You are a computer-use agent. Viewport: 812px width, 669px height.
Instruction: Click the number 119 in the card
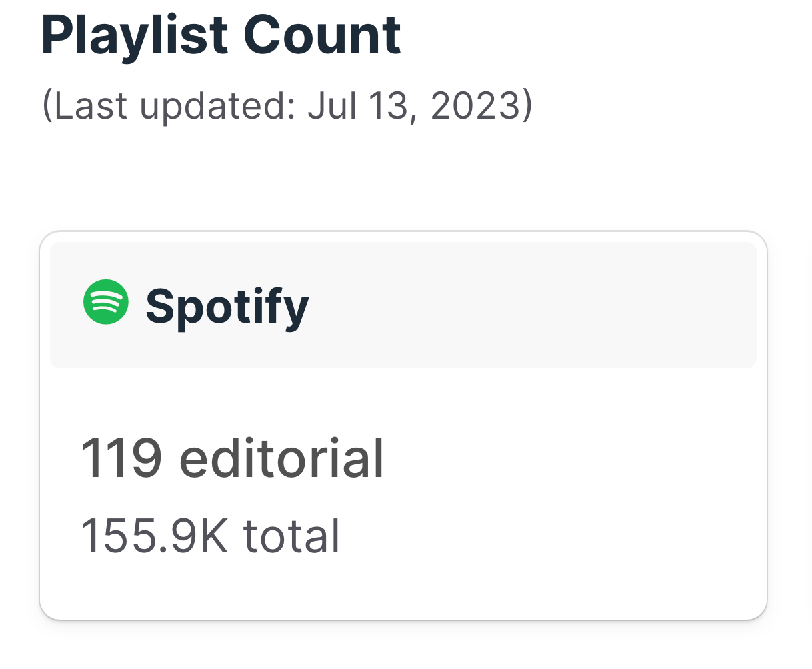tap(121, 458)
